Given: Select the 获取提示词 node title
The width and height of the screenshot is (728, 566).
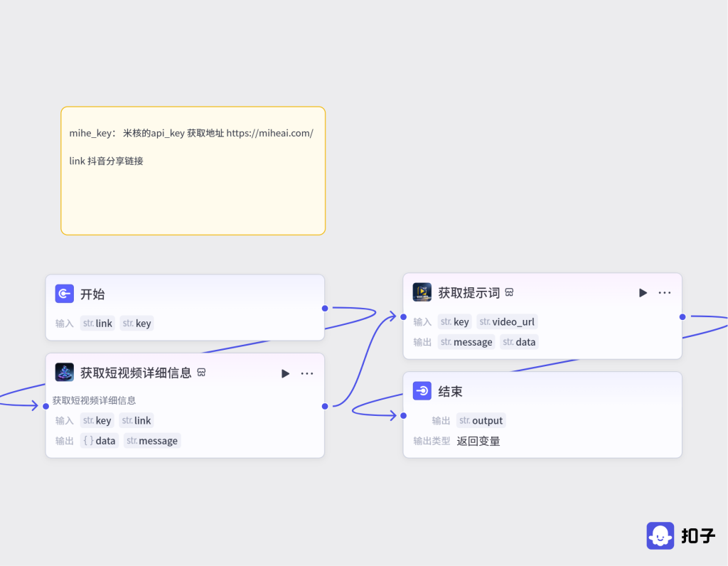Looking at the screenshot, I should pos(469,292).
